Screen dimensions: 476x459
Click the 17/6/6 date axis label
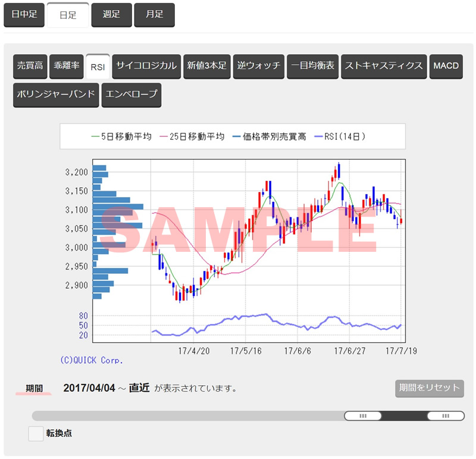coord(297,351)
